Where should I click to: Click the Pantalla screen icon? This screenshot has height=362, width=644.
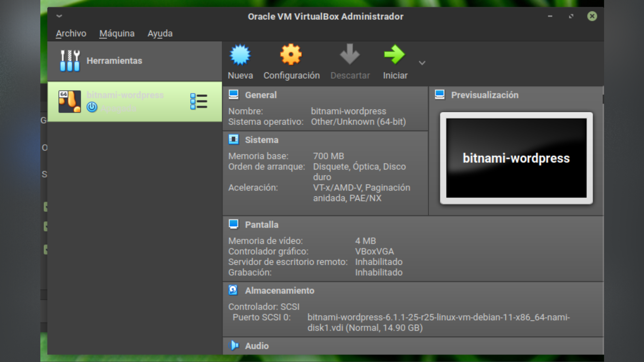(233, 224)
